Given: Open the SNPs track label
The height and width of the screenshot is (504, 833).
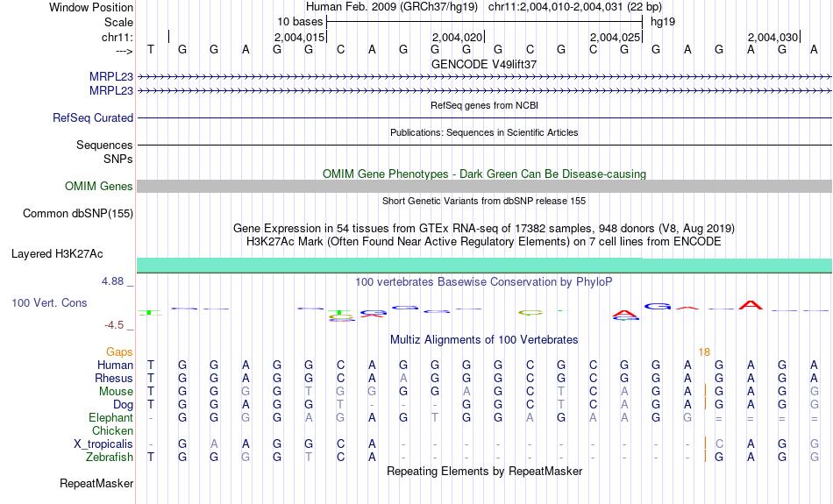Looking at the screenshot, I should pyautogui.click(x=118, y=159).
